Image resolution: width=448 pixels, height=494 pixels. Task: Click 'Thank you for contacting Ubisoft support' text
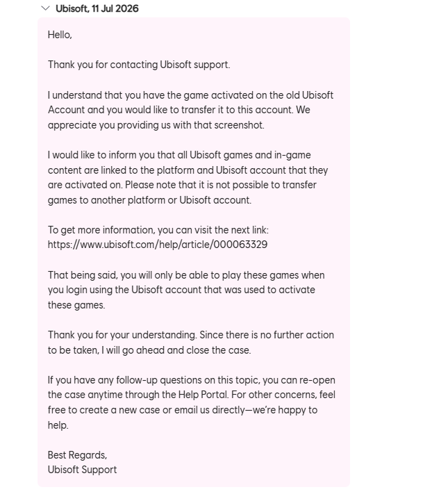(x=139, y=65)
